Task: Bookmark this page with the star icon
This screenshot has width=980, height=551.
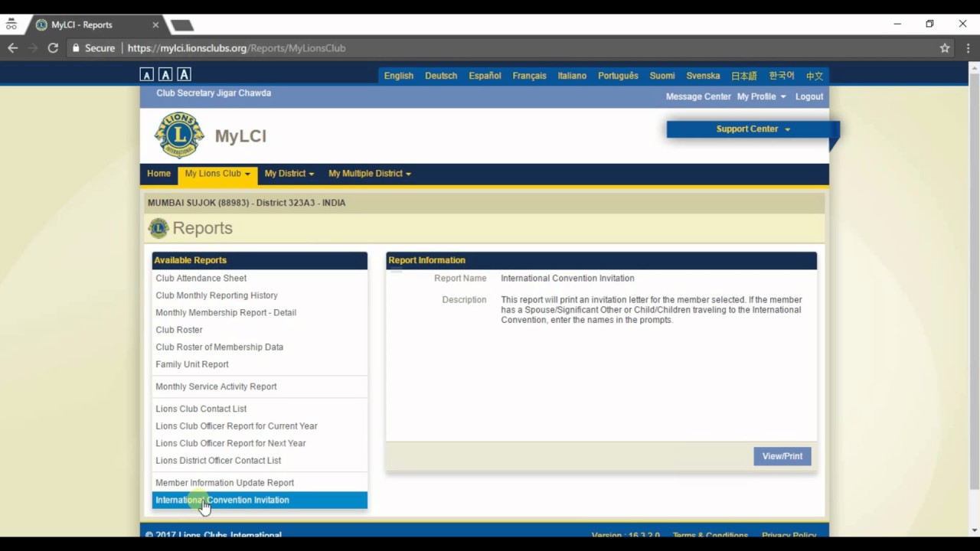Action: [x=945, y=47]
